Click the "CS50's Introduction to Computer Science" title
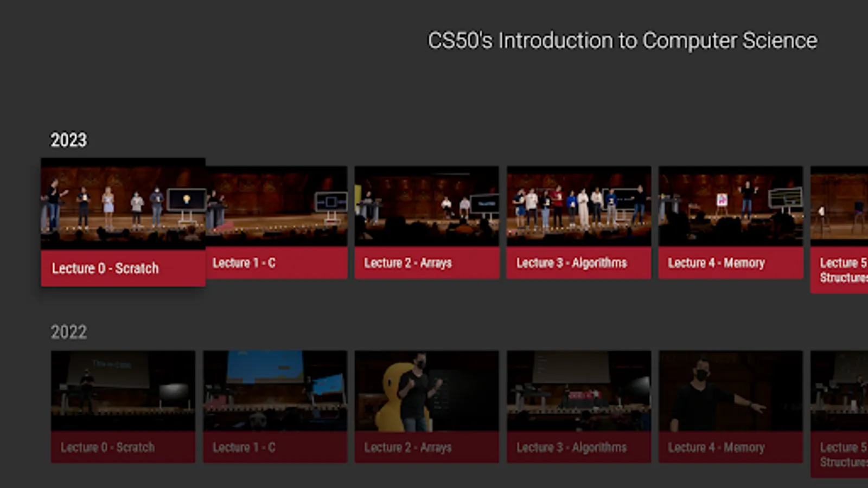 622,41
